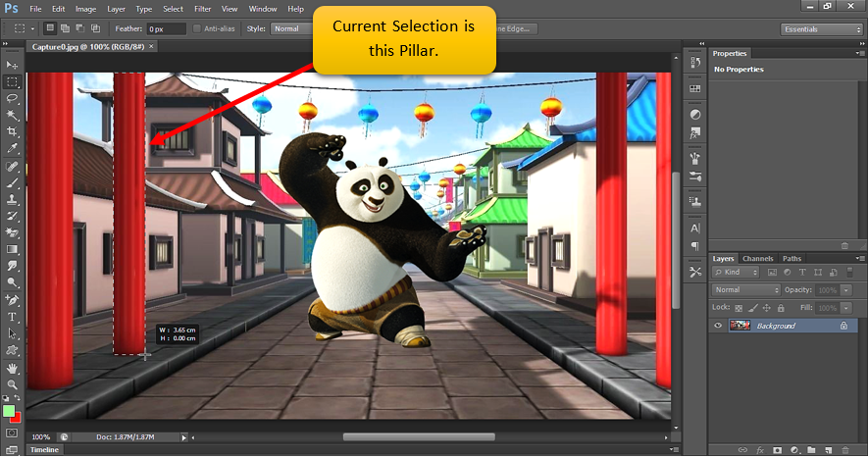The image size is (868, 458).
Task: Click the red background color swatch
Action: tap(17, 418)
